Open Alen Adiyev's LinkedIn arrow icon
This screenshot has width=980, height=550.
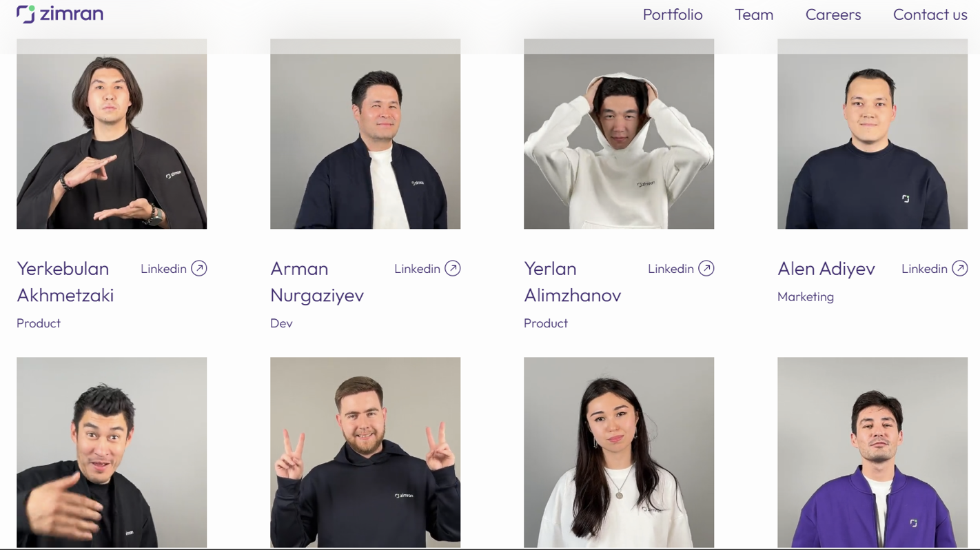[960, 269]
